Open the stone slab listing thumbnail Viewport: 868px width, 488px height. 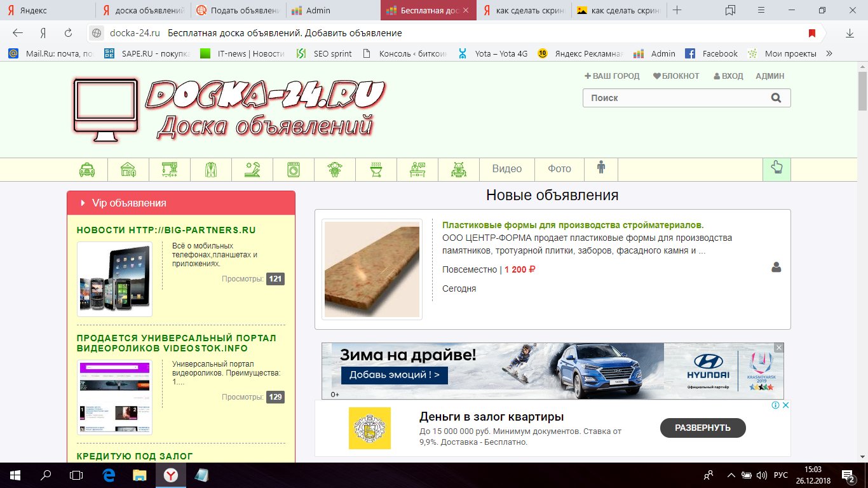pos(372,269)
